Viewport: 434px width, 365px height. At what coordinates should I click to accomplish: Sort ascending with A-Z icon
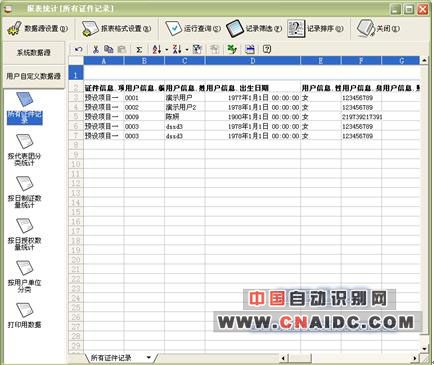click(157, 49)
